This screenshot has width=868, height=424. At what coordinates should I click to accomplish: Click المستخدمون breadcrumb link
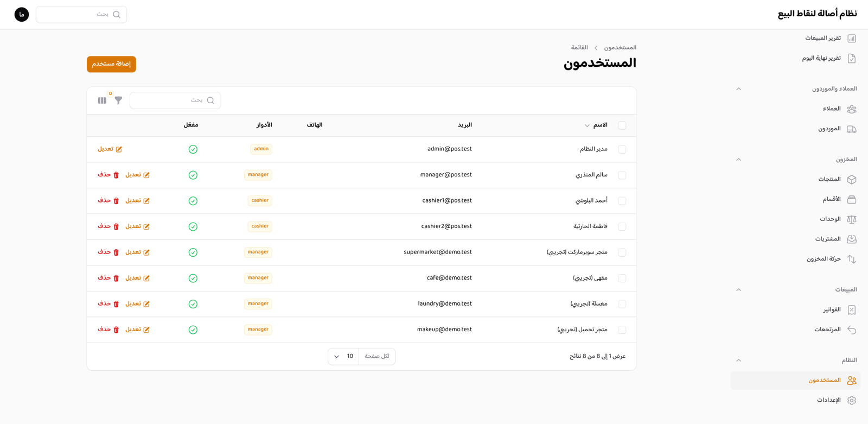coord(620,48)
